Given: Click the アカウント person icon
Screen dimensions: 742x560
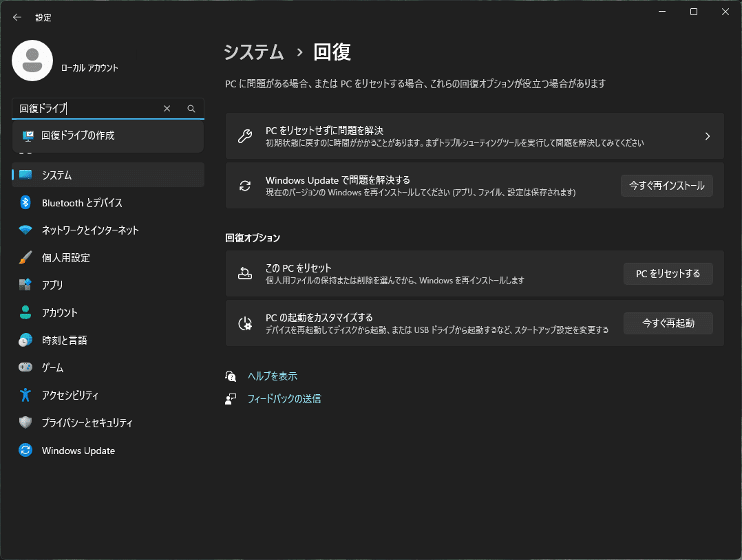Looking at the screenshot, I should point(25,312).
